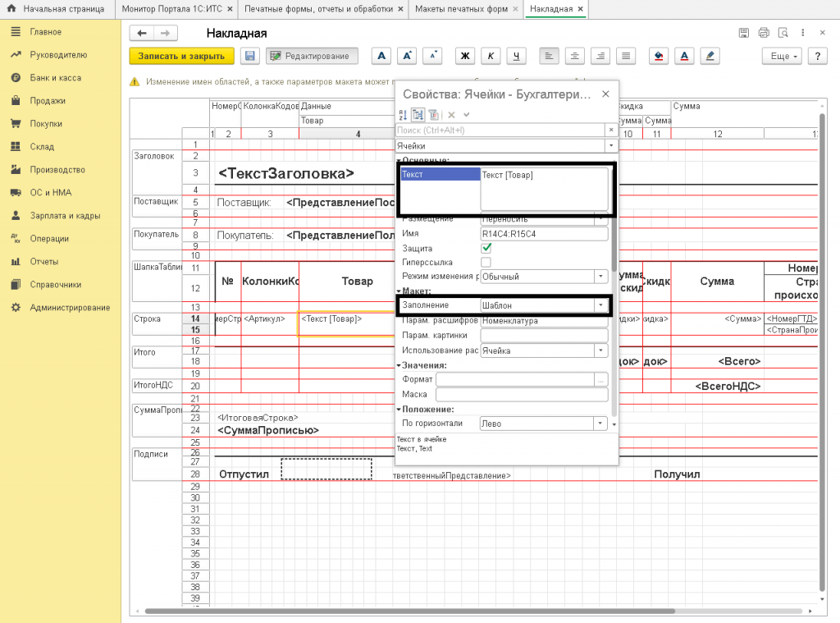The width and height of the screenshot is (840, 623).
Task: Uncheck the Защита checkbox
Action: [486, 248]
